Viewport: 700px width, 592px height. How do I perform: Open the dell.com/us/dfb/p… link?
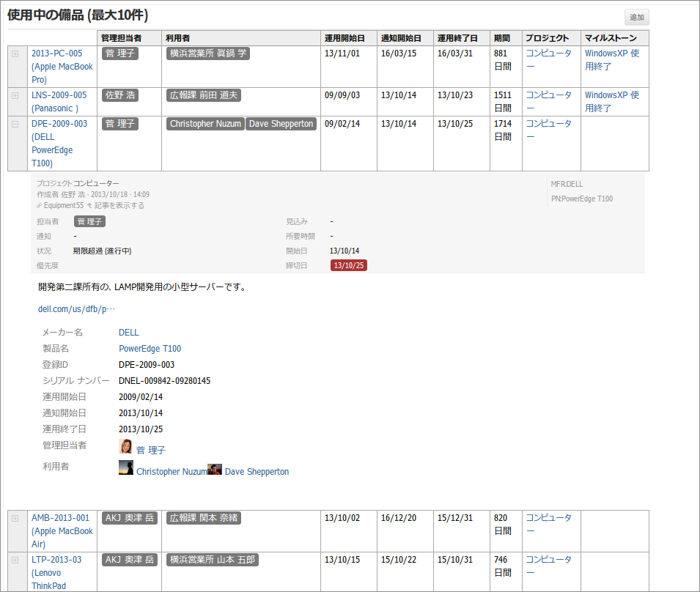pyautogui.click(x=76, y=309)
